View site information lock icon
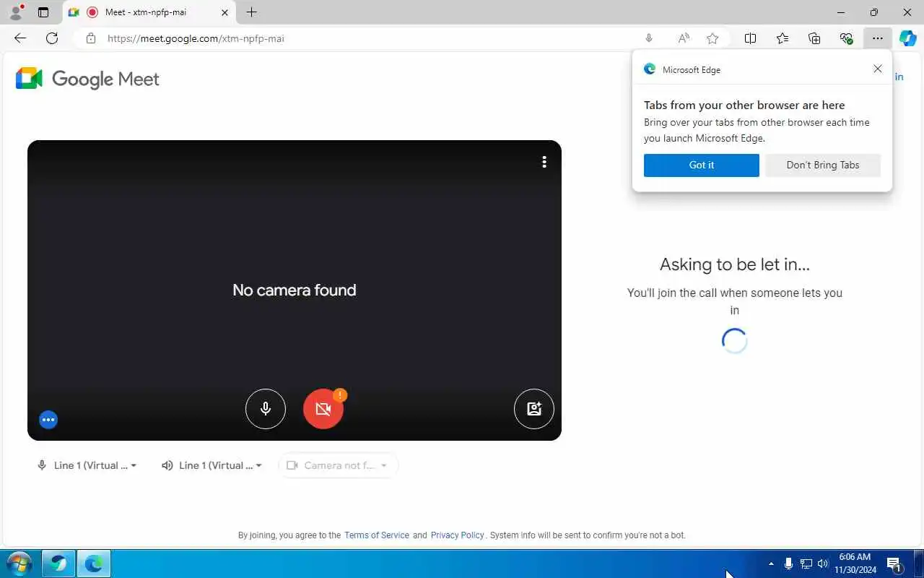Image resolution: width=924 pixels, height=578 pixels. point(90,38)
